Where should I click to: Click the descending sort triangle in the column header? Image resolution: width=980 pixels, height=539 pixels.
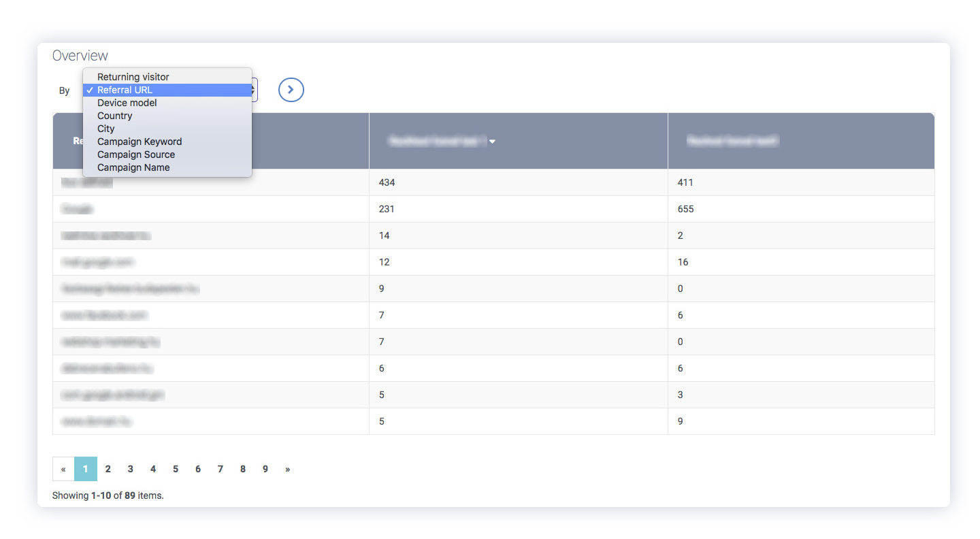point(492,141)
